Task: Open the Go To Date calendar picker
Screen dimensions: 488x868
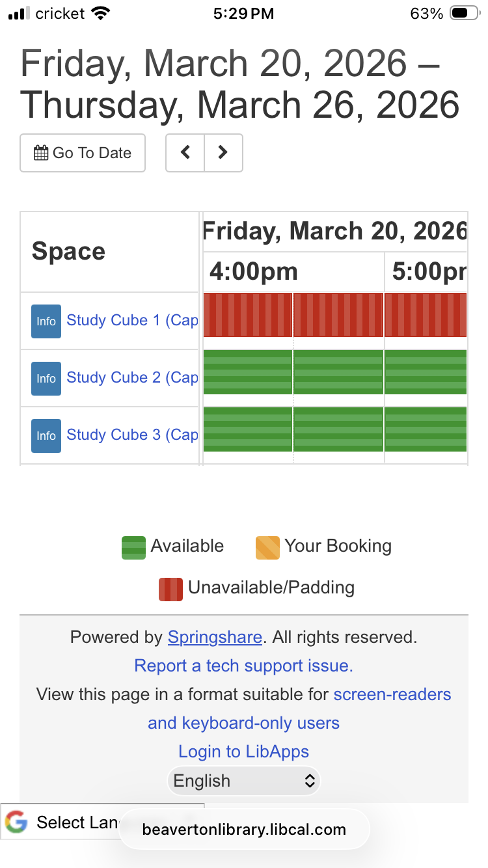Action: tap(83, 153)
